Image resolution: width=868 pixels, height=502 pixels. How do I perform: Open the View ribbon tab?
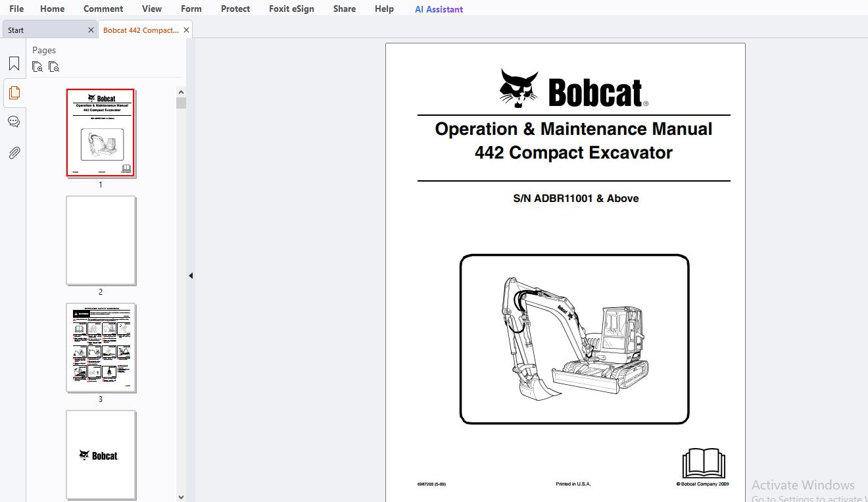pyautogui.click(x=152, y=9)
